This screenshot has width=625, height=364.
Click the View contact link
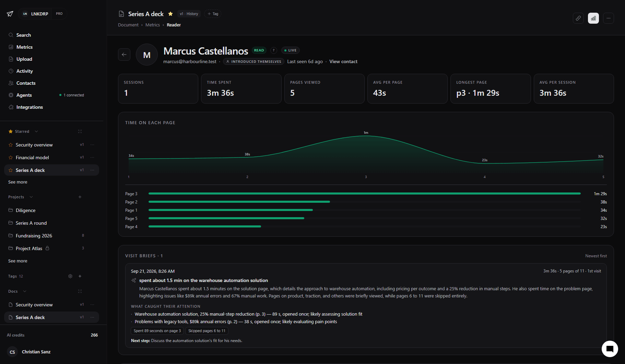343,62
